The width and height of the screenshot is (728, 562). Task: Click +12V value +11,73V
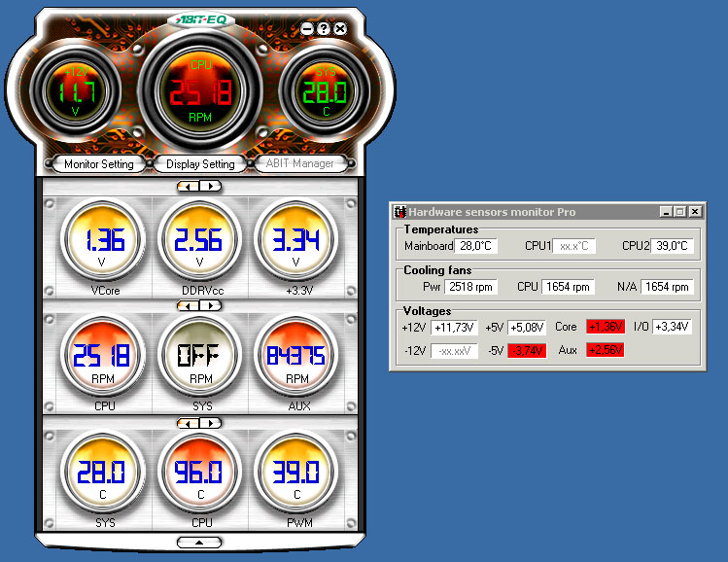(454, 328)
